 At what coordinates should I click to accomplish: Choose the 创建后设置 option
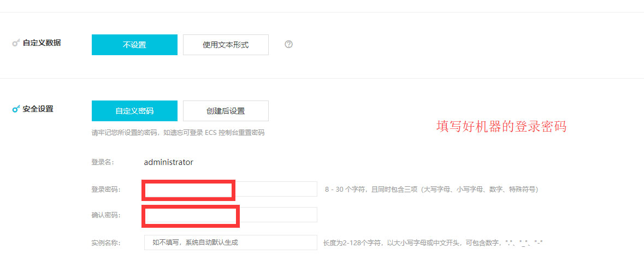226,111
